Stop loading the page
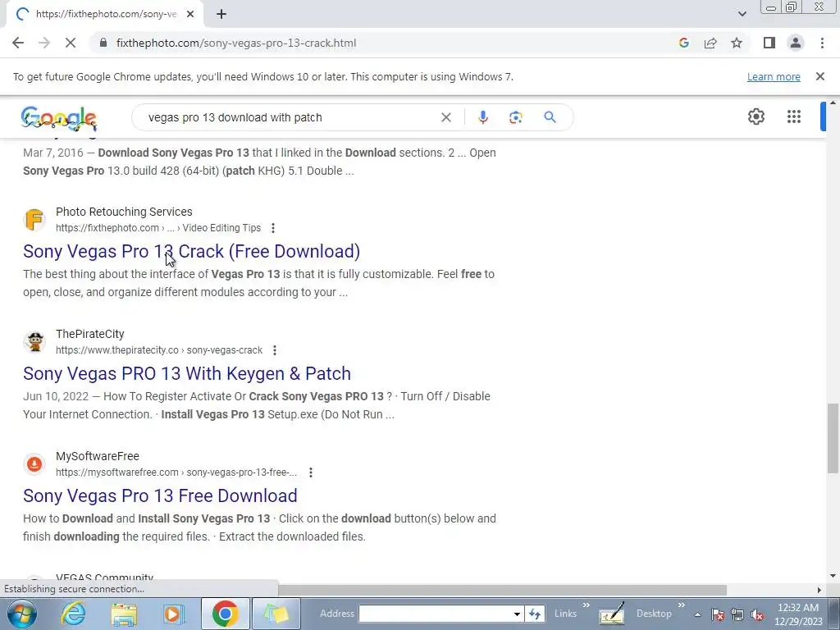The image size is (840, 630). pos(71,43)
